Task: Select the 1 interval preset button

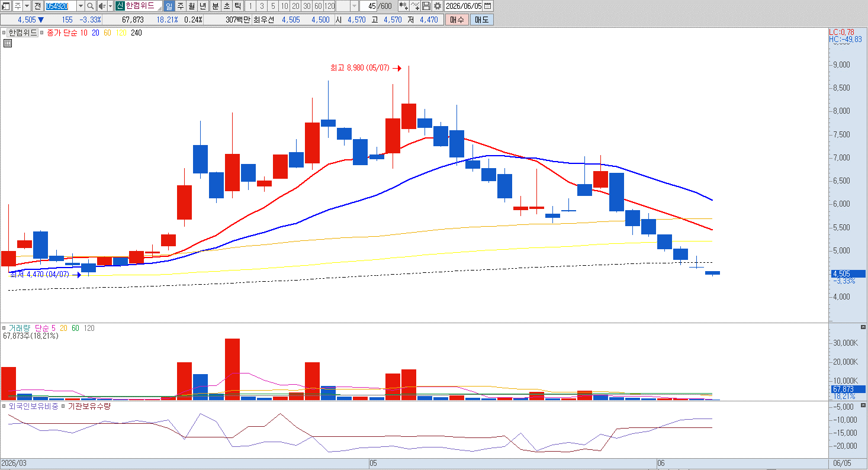Action: (x=250, y=6)
